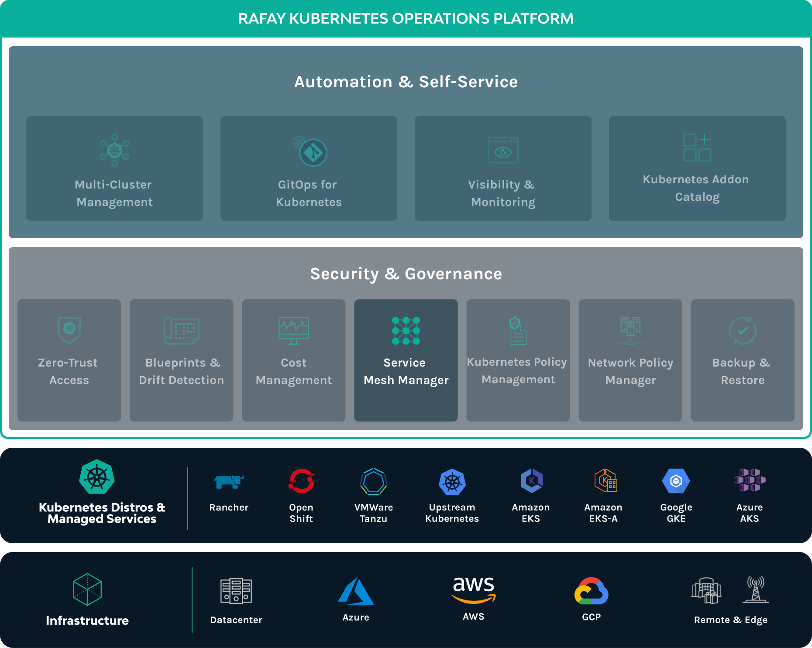Click the Rancher bull logo
Viewport: 812px width, 648px height.
(x=229, y=481)
